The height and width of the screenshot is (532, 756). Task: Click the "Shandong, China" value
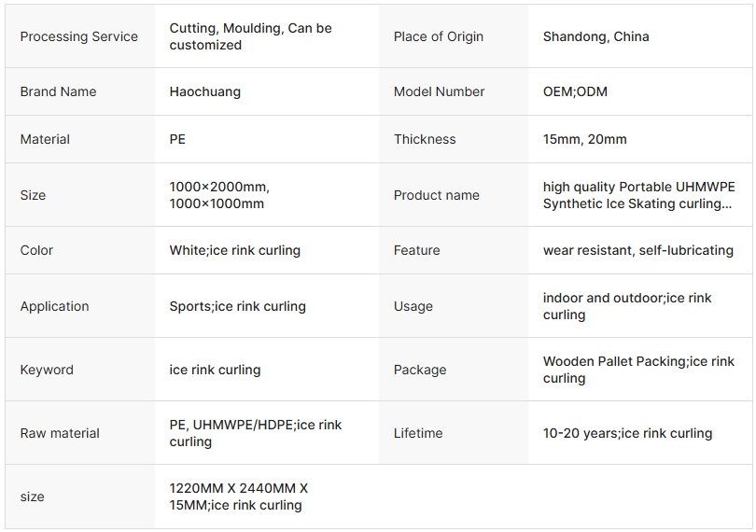coord(595,36)
